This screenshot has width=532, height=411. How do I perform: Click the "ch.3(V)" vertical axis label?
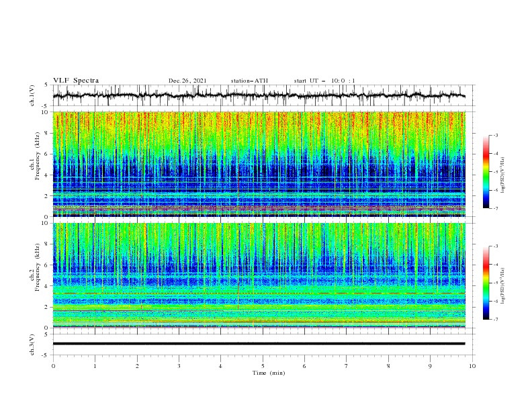click(x=32, y=345)
